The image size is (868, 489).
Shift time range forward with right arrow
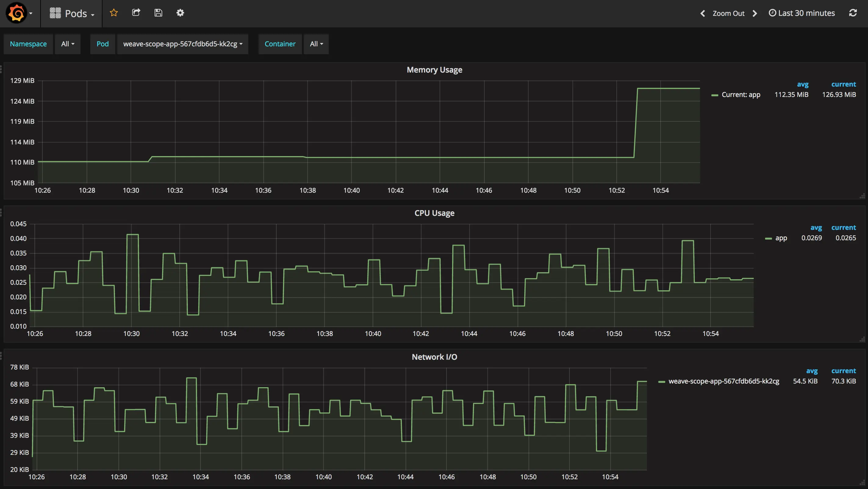click(755, 13)
